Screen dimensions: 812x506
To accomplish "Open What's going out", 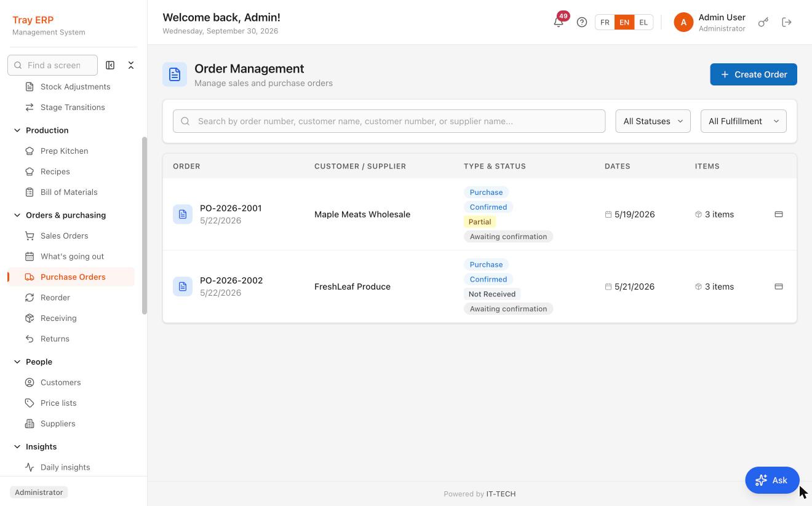I will click(72, 256).
